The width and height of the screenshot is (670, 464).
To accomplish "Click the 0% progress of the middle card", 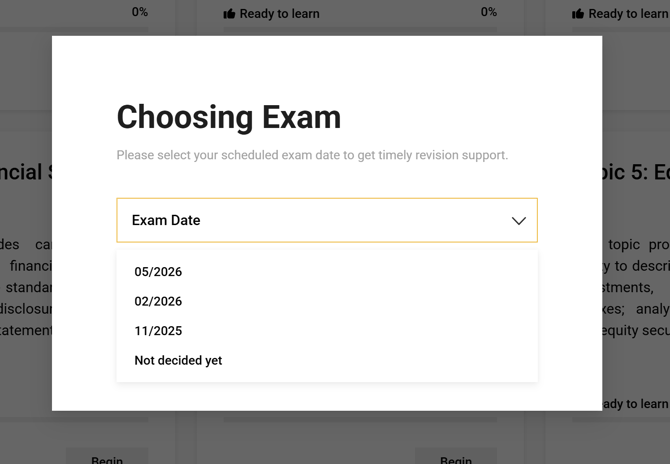I will pyautogui.click(x=489, y=12).
